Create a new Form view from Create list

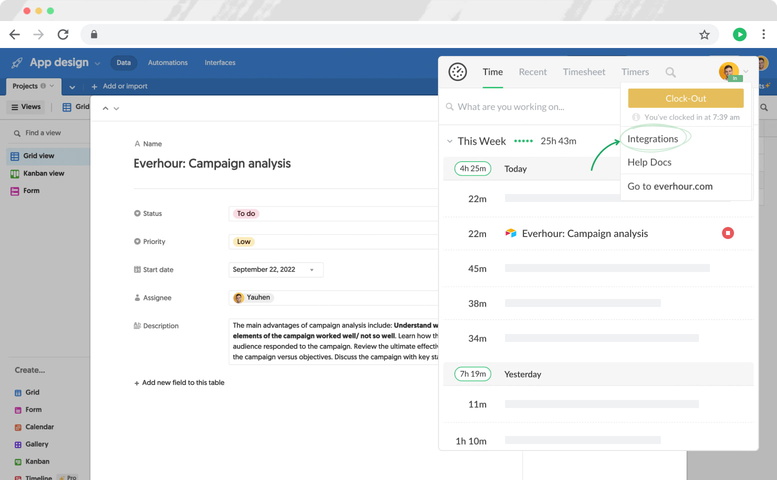click(28, 410)
